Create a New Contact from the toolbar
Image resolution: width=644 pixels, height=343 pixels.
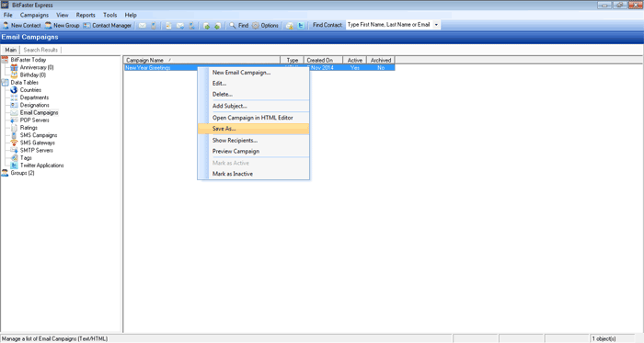point(21,26)
